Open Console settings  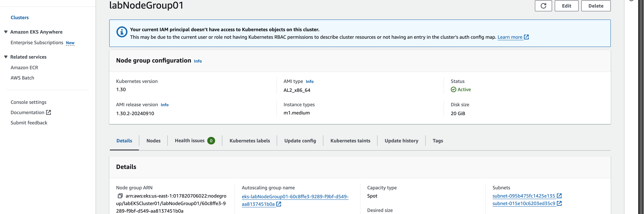point(28,102)
